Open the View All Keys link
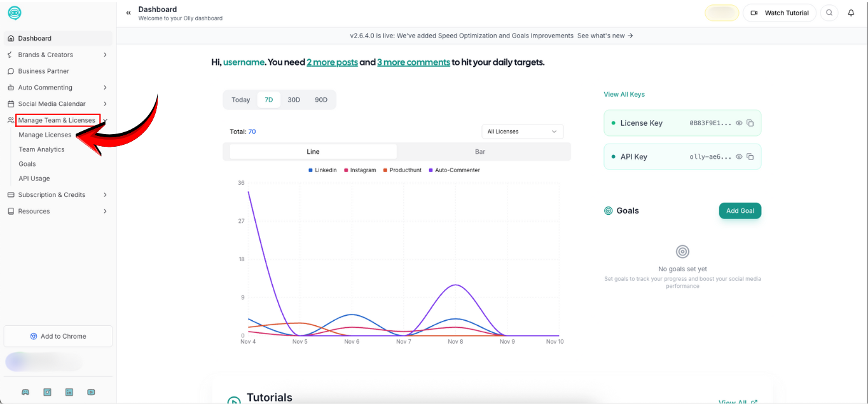The width and height of the screenshot is (868, 406). pyautogui.click(x=624, y=95)
